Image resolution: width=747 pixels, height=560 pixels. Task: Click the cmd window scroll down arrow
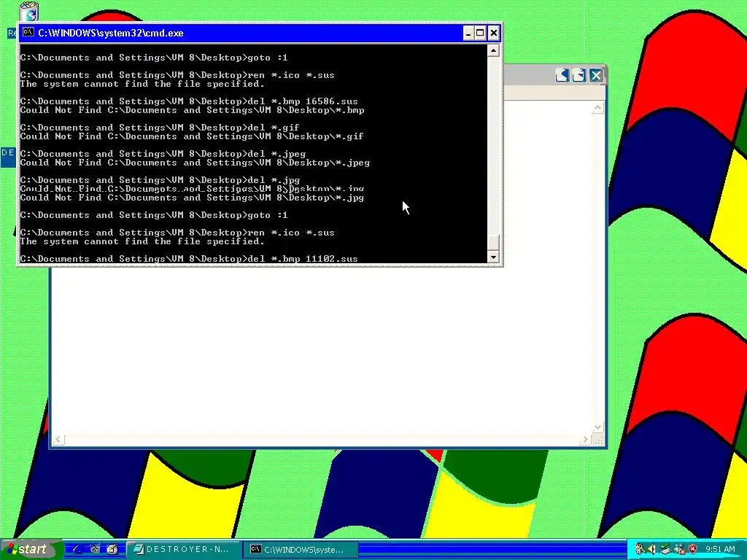coord(494,257)
